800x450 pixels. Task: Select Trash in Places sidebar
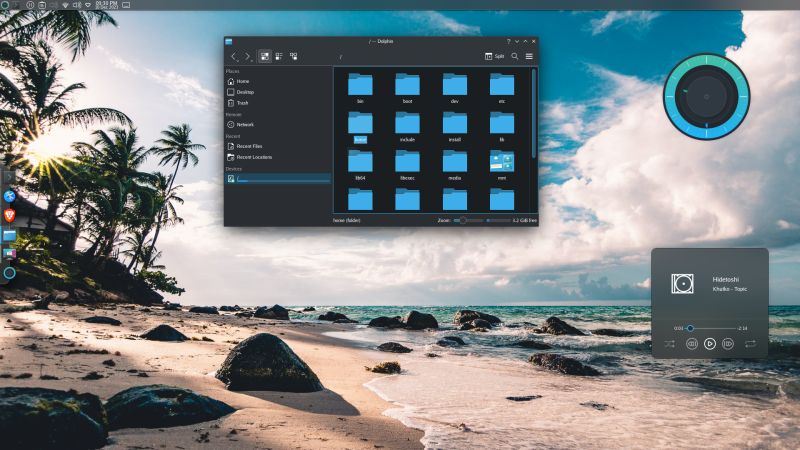pyautogui.click(x=242, y=103)
